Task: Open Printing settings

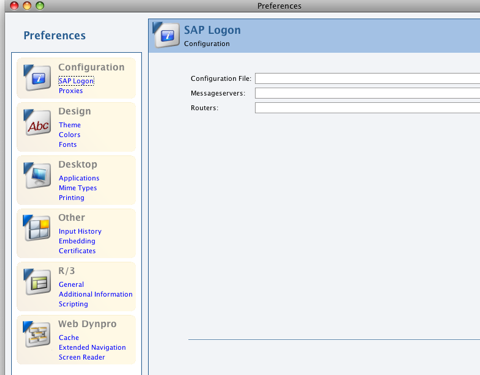Action: pyautogui.click(x=71, y=198)
